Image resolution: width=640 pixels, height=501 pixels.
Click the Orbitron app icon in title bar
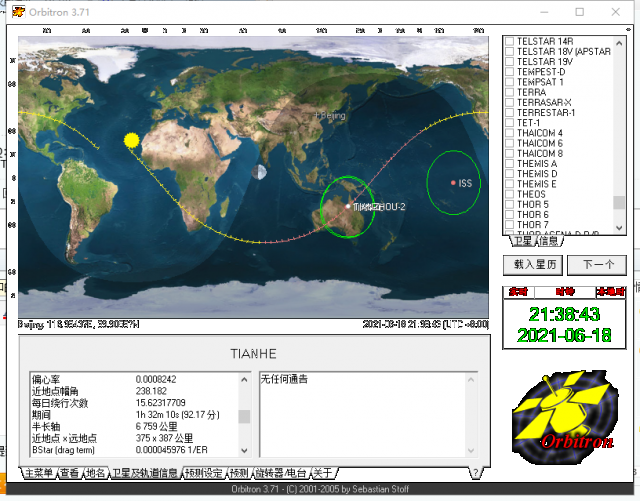coord(18,12)
